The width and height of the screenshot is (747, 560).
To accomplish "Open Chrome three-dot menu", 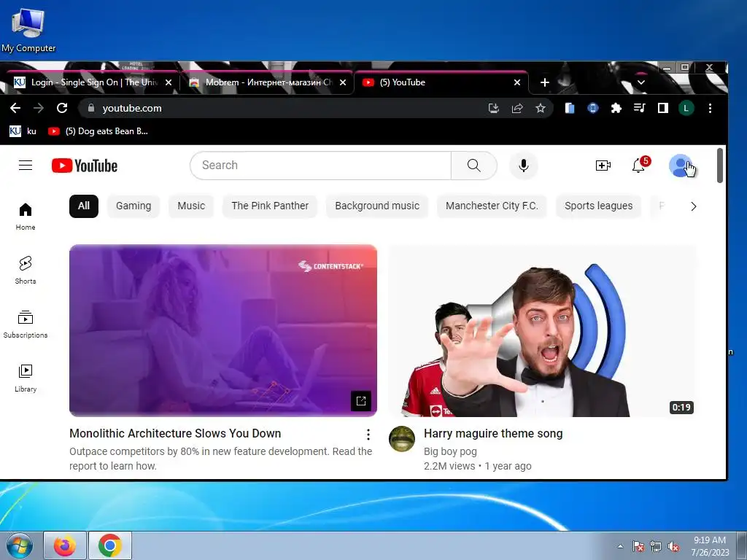I will (x=710, y=108).
